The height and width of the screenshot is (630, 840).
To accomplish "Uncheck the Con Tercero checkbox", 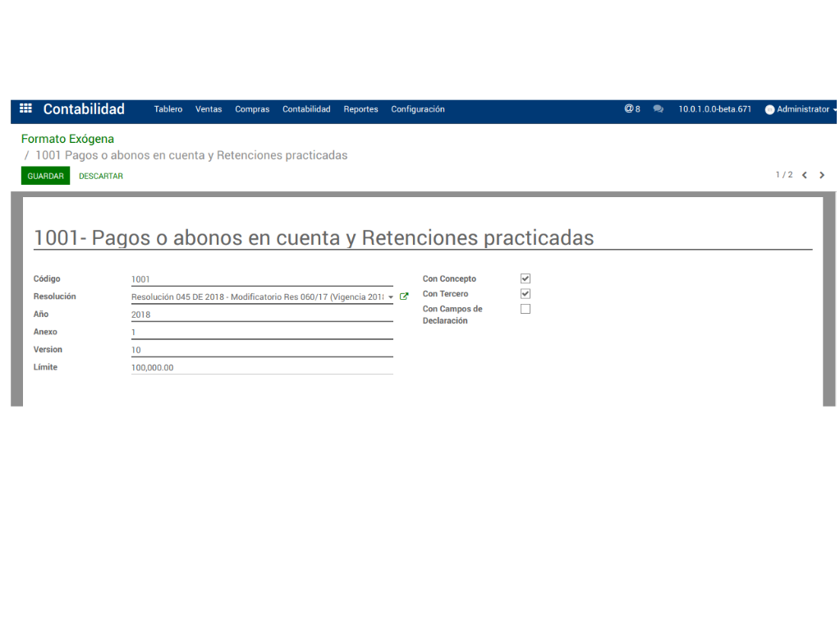I will tap(526, 293).
